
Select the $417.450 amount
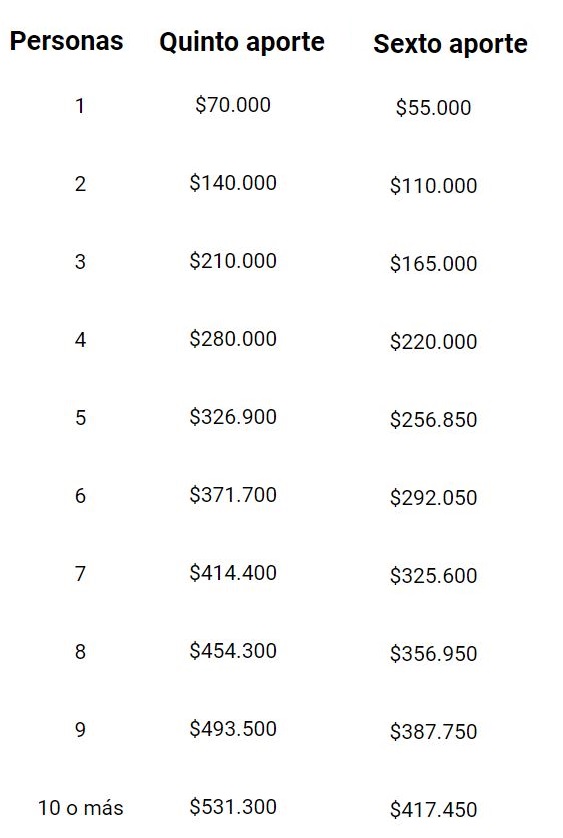tap(433, 810)
